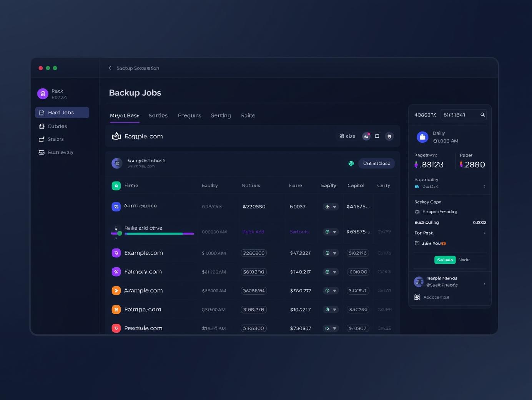The width and height of the screenshot is (532, 400).
Task: Click the search icon in the right panel
Action: tap(482, 115)
